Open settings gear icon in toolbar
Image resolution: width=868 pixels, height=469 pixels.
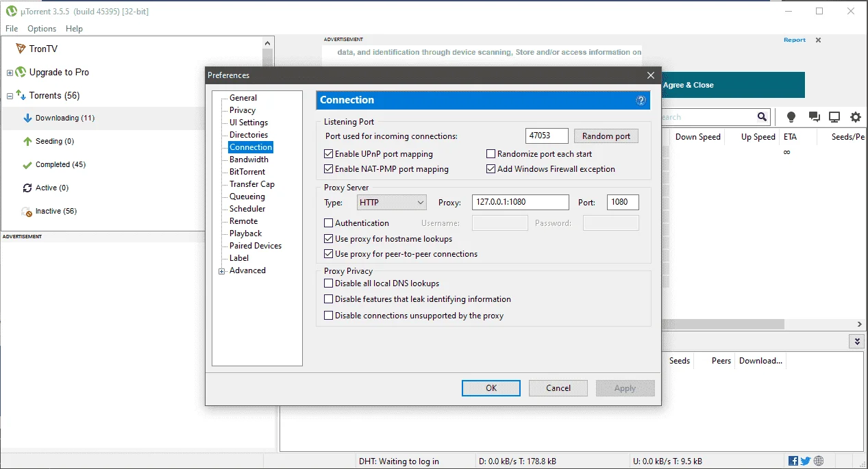856,117
